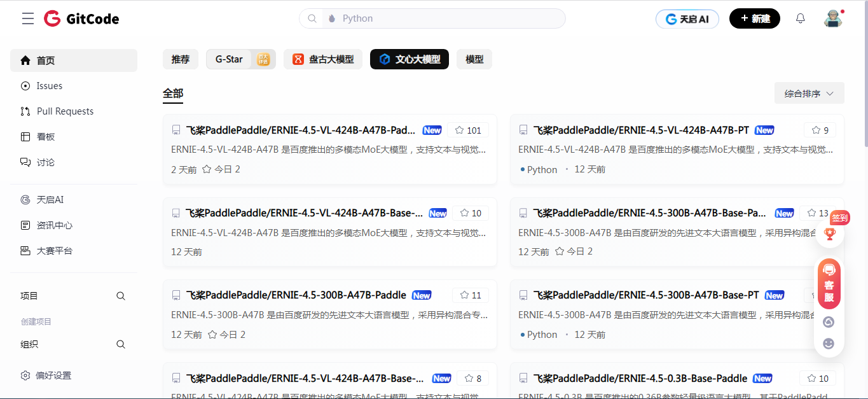
Task: Select the 推荐 tab
Action: coord(181,59)
